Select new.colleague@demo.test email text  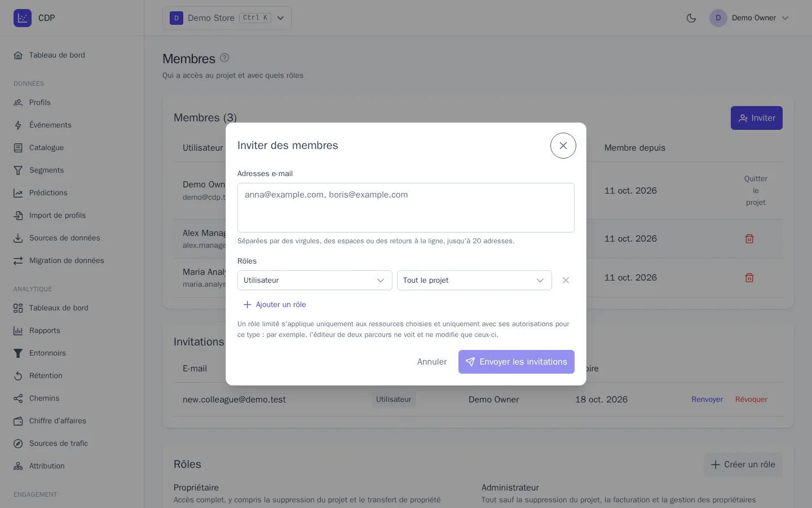234,400
